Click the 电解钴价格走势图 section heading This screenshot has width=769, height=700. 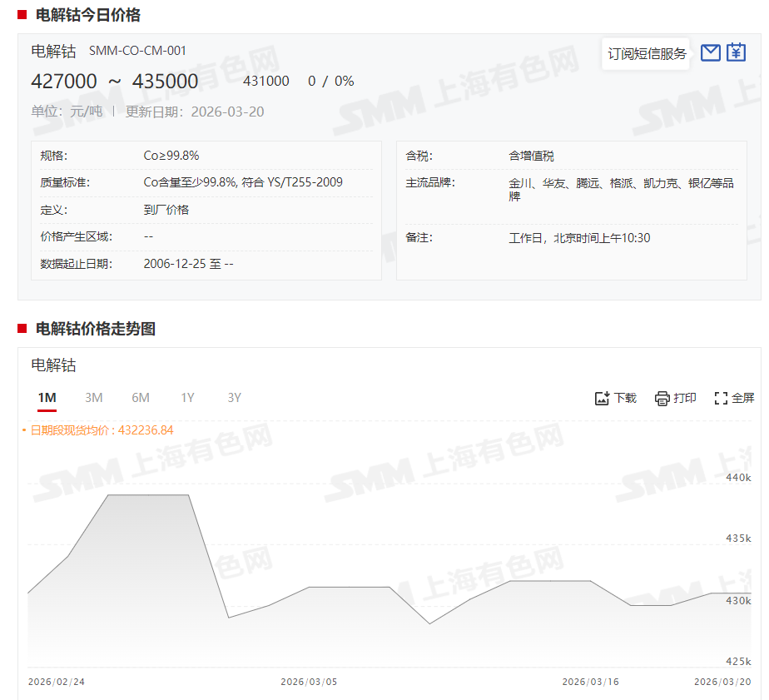tap(96, 329)
